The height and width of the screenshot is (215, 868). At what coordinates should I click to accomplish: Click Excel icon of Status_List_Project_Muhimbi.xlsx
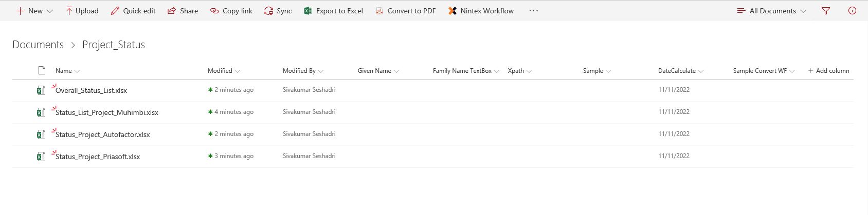(41, 113)
